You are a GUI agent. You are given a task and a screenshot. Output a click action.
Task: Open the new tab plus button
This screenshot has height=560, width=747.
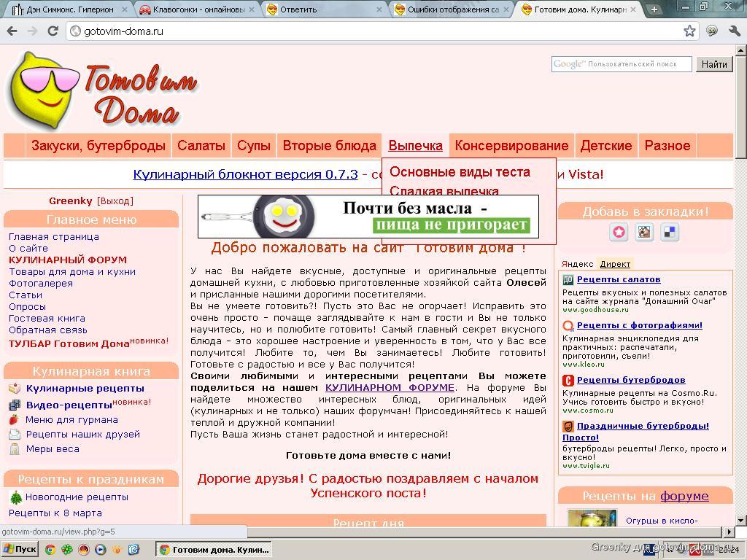click(654, 9)
